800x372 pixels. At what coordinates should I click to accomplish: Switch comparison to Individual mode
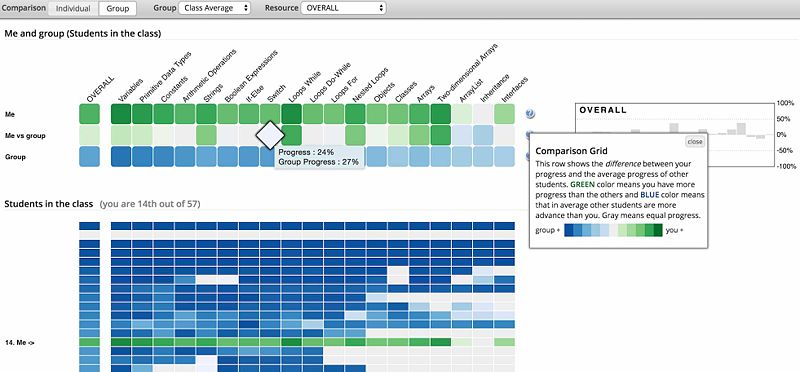coord(73,8)
